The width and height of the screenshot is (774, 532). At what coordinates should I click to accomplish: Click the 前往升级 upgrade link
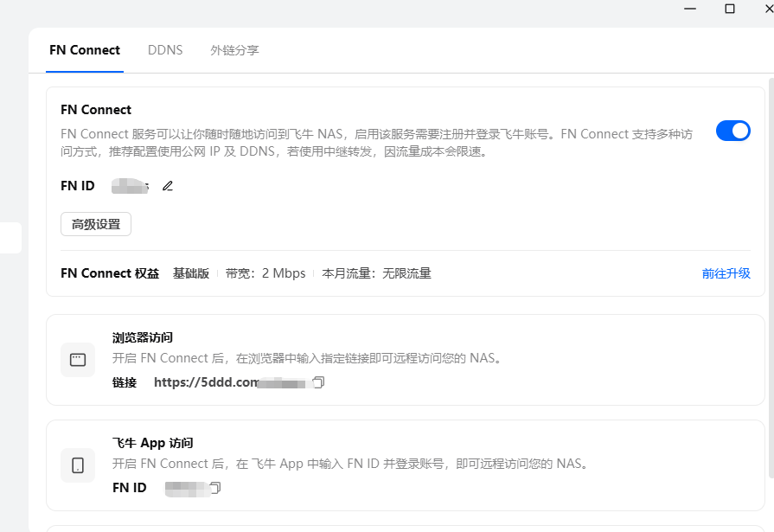click(726, 273)
